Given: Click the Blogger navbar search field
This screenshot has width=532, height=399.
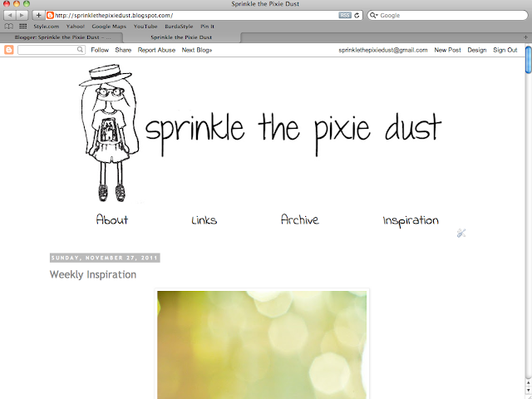Looking at the screenshot, I should (x=51, y=50).
